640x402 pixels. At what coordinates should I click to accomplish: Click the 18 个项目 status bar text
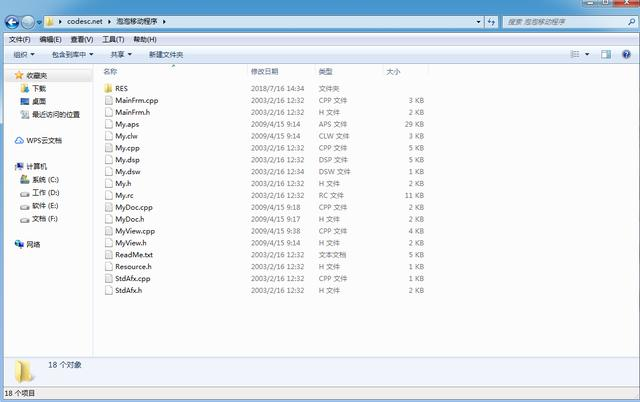tap(20, 393)
